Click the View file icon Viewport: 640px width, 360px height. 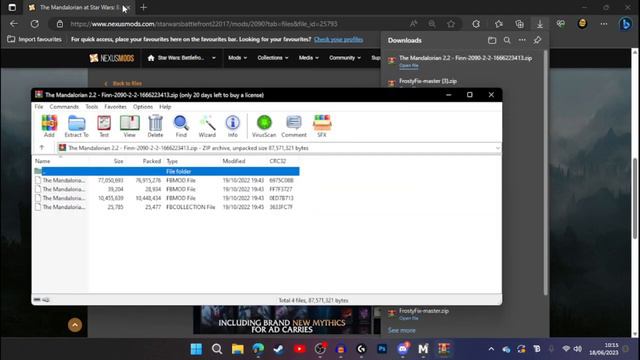(129, 126)
